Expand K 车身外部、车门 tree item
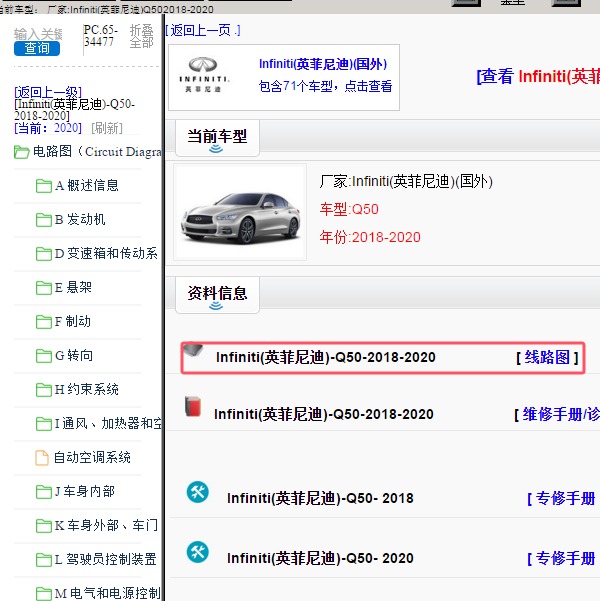The image size is (600, 601). click(x=106, y=525)
